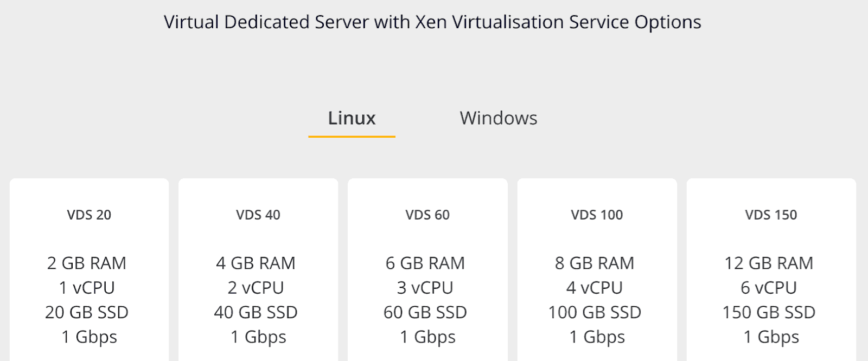Click the 3 vCPU text

(425, 288)
